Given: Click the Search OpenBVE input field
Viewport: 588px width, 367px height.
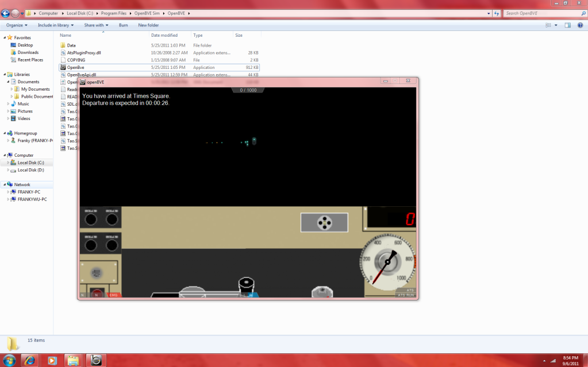Looking at the screenshot, I should tap(541, 13).
